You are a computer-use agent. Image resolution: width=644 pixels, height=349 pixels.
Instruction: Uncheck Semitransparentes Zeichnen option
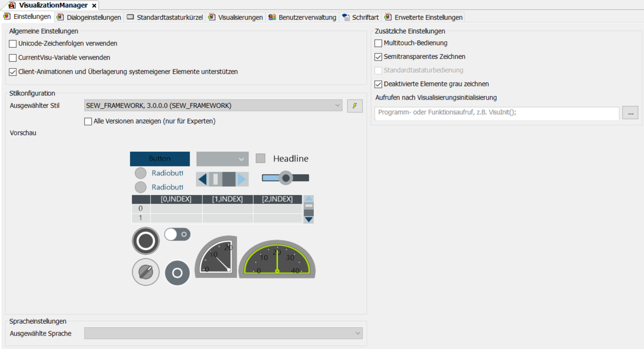click(x=379, y=56)
